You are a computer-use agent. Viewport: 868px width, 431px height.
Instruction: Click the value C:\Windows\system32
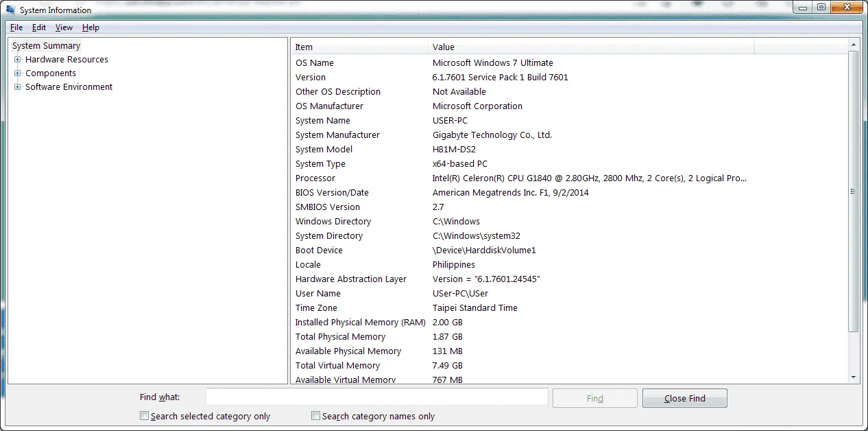point(477,236)
